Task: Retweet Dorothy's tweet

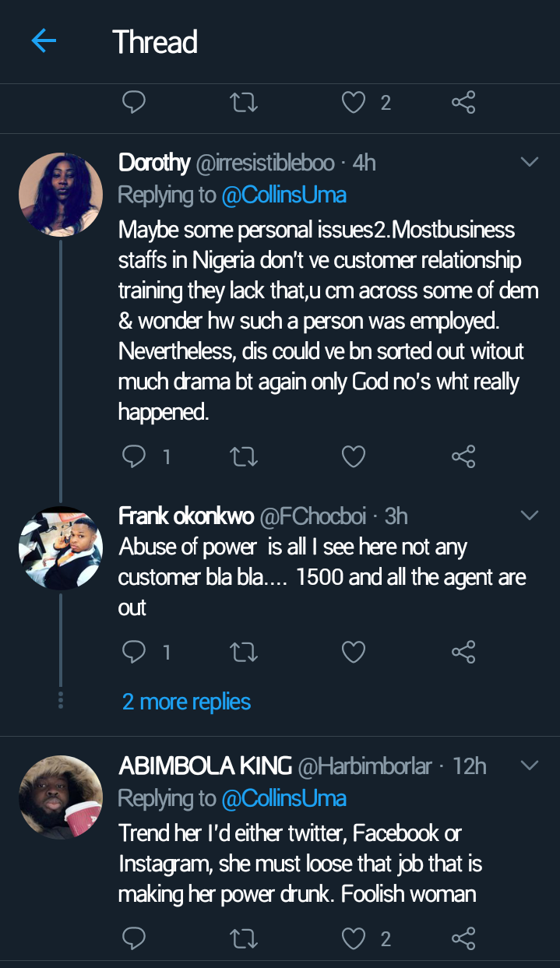Action: (245, 456)
